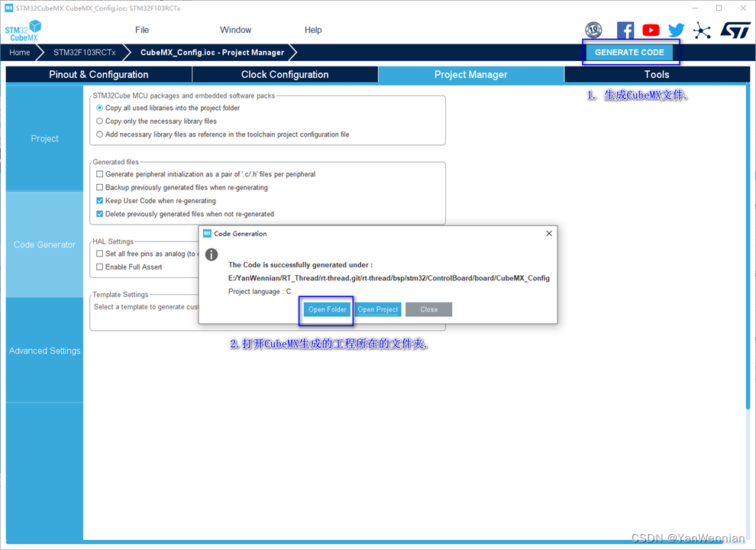
Task: Click the MX icon in the title bar
Action: [8, 8]
